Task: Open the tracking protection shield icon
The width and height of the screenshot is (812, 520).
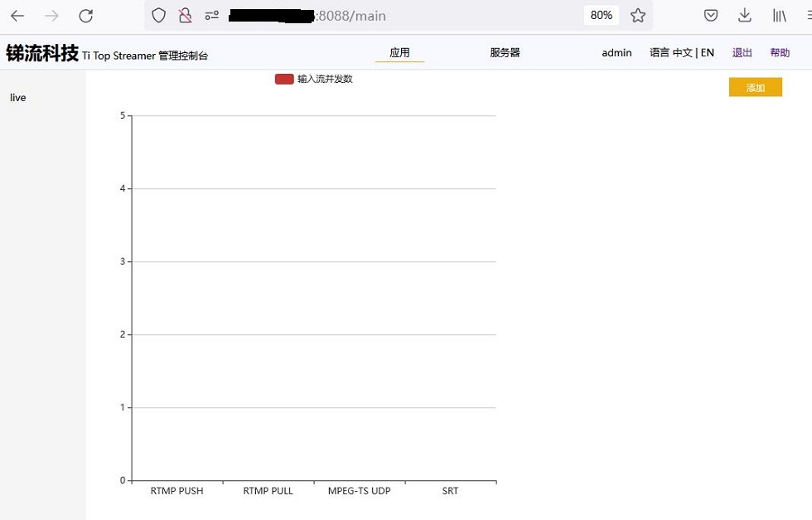Action: pos(158,16)
